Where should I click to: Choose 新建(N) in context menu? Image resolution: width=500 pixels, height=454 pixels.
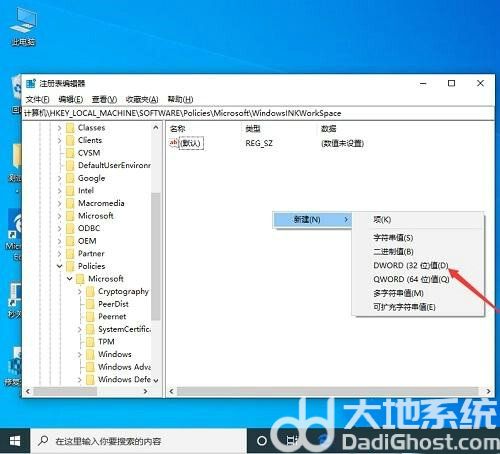[312, 219]
